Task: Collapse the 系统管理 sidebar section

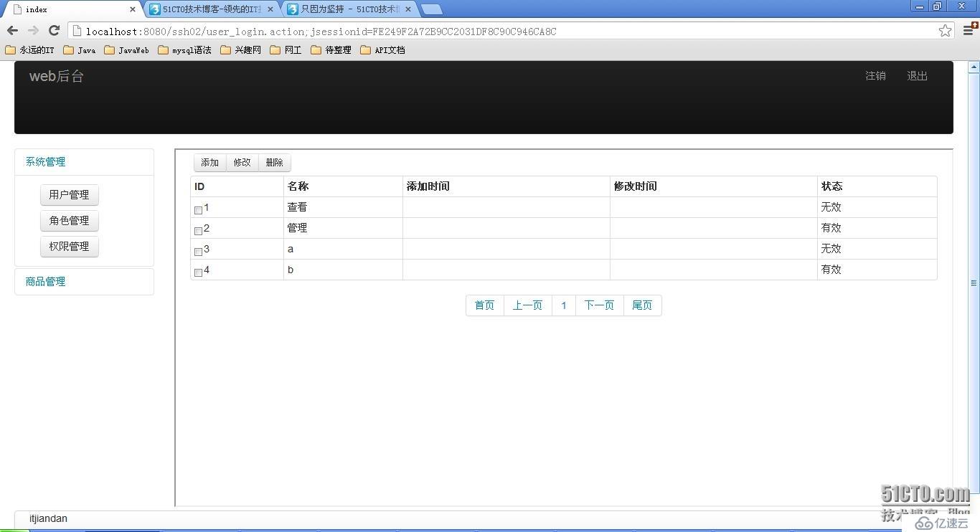Action: 46,162
